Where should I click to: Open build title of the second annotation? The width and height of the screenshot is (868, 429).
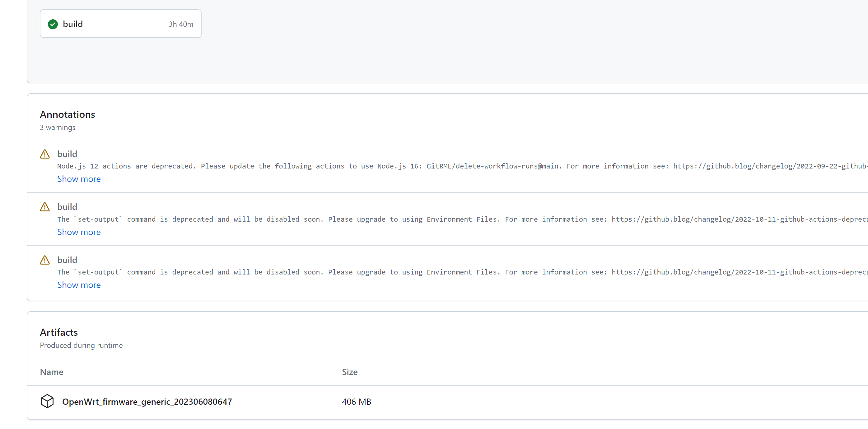tap(67, 207)
